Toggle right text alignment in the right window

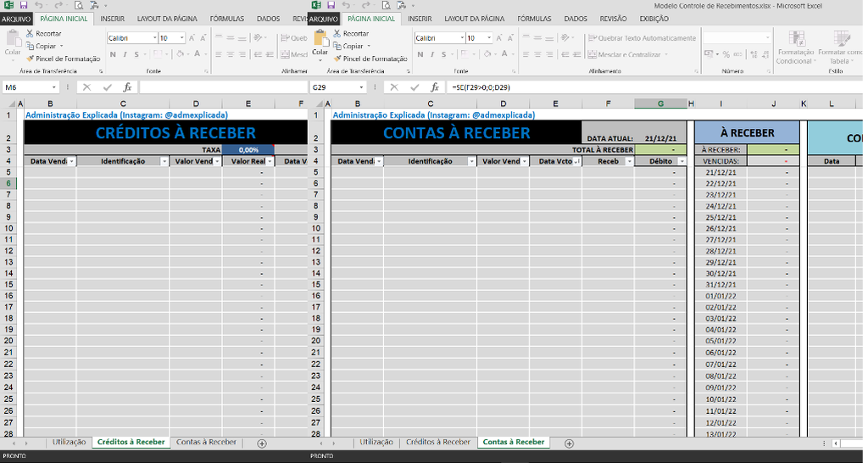[x=549, y=54]
